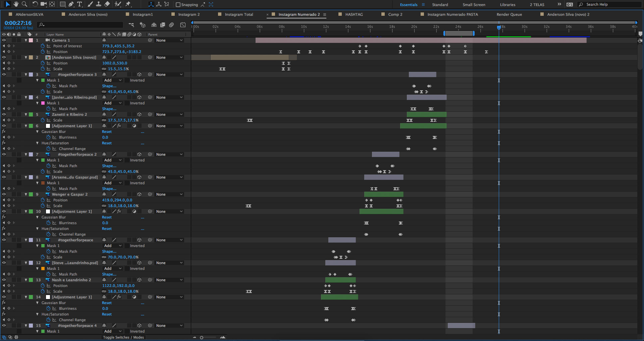Select the Rectangle shape tool
The width and height of the screenshot is (644, 341).
(62, 4)
